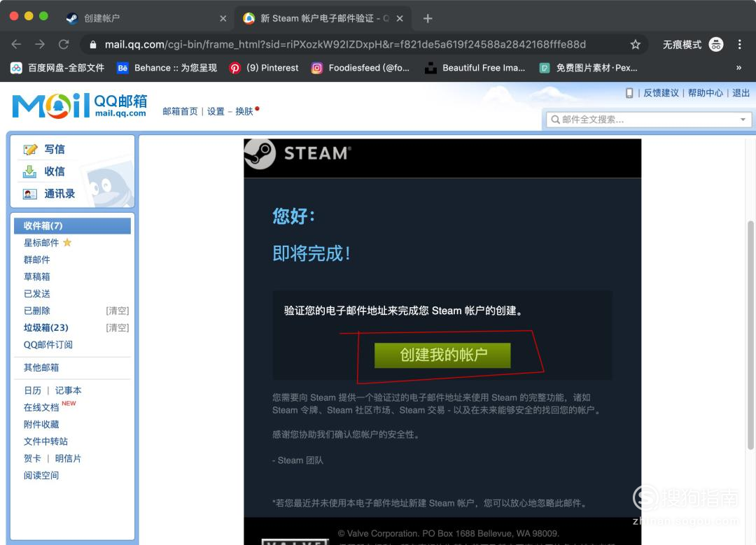The height and width of the screenshot is (545, 756).
Task: Open the mail search dropdown arrow
Action: (x=743, y=119)
